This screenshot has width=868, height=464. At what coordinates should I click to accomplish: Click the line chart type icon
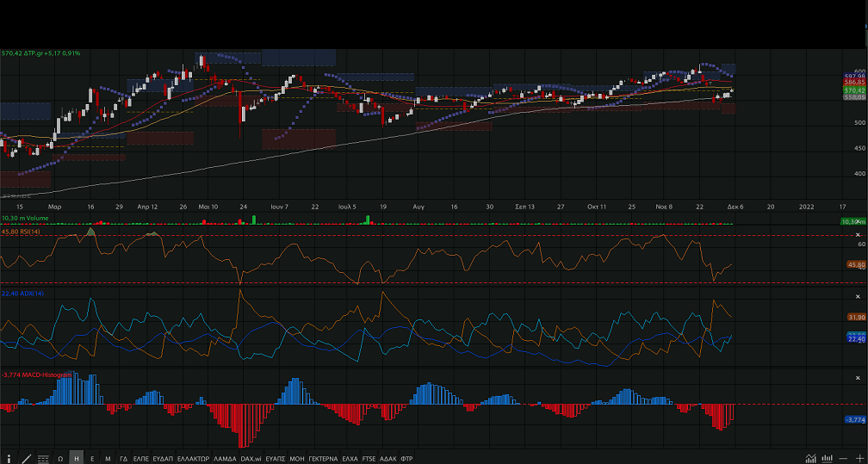(810, 458)
